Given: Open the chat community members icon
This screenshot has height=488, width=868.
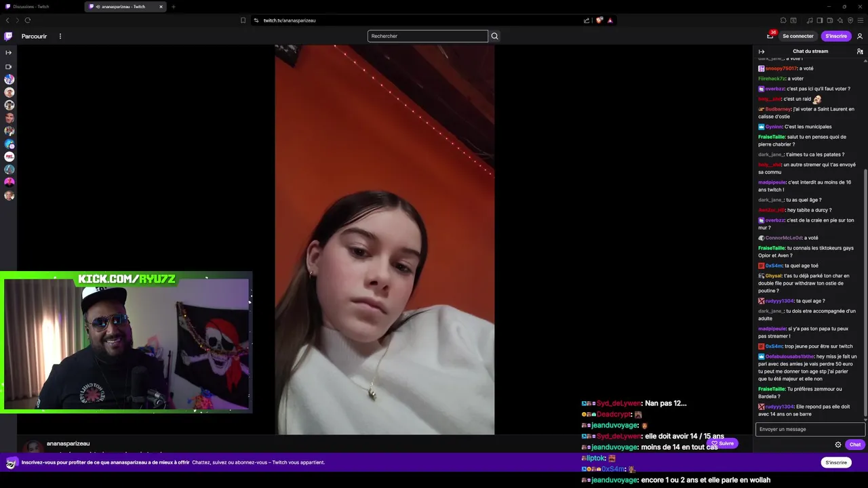Looking at the screenshot, I should click(x=860, y=52).
